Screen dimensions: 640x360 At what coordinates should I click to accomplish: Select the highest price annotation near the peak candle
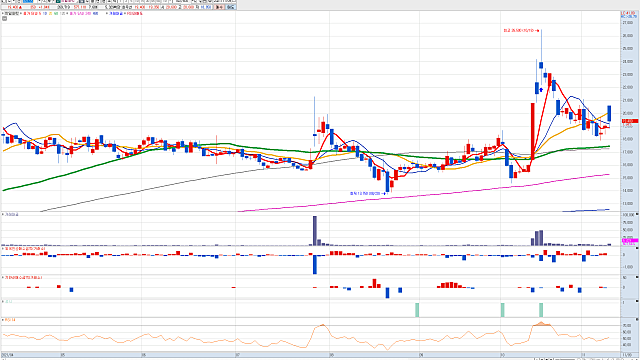point(521,31)
